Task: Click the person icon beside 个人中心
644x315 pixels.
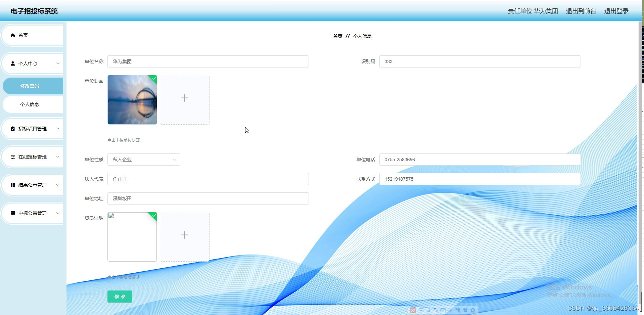Action: tap(13, 63)
